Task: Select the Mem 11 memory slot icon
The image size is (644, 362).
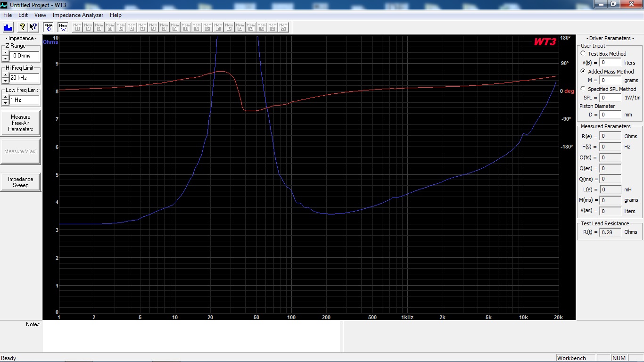Action: coord(186,27)
